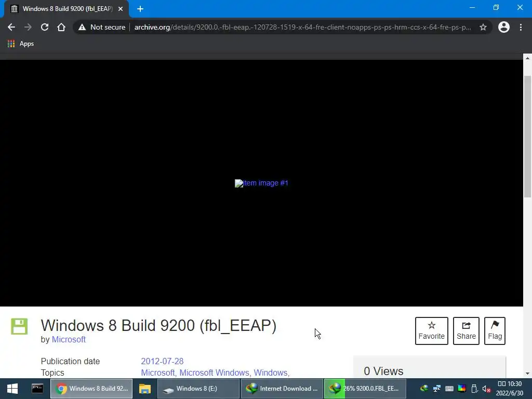This screenshot has height=399, width=532.
Task: Restore down the Chrome window
Action: (496, 7)
